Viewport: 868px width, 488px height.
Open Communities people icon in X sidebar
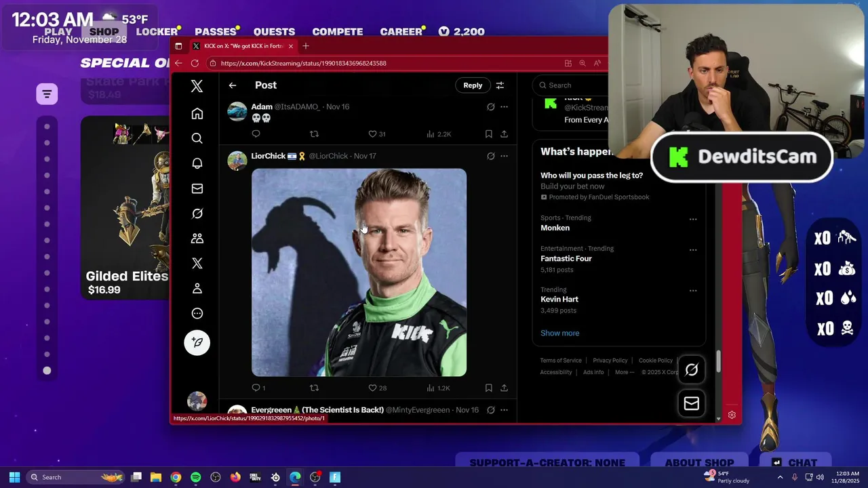point(197,239)
